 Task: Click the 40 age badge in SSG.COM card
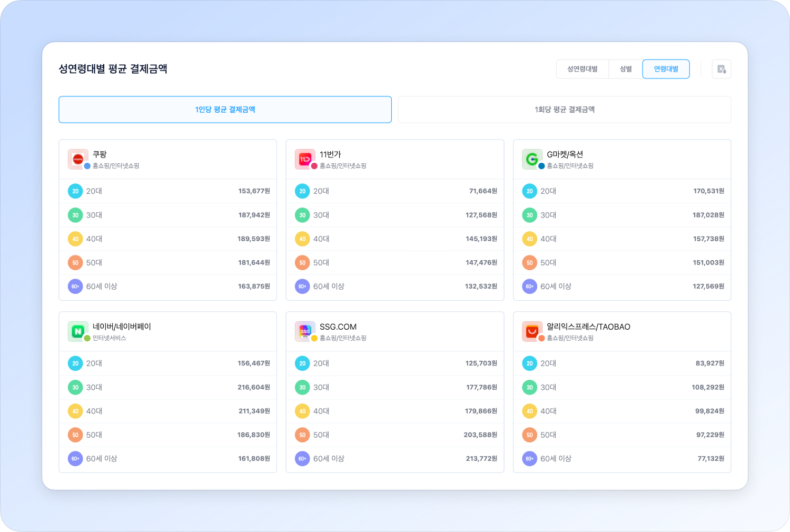tap(302, 411)
